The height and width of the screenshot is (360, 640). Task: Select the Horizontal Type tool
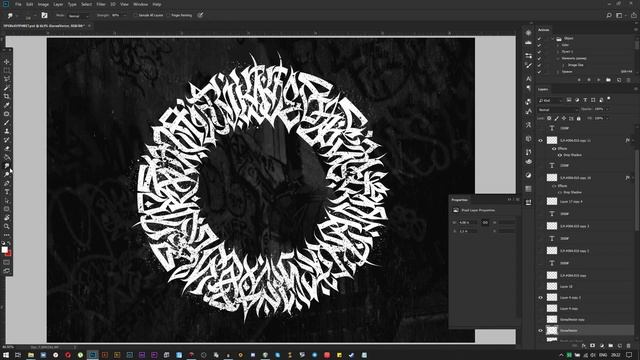click(x=7, y=191)
